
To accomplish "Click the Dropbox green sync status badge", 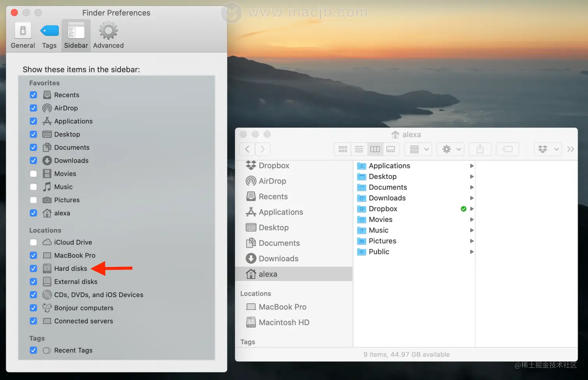I will pos(463,209).
